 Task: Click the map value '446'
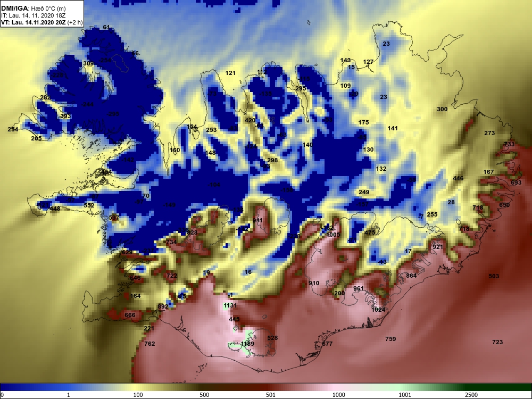click(458, 178)
